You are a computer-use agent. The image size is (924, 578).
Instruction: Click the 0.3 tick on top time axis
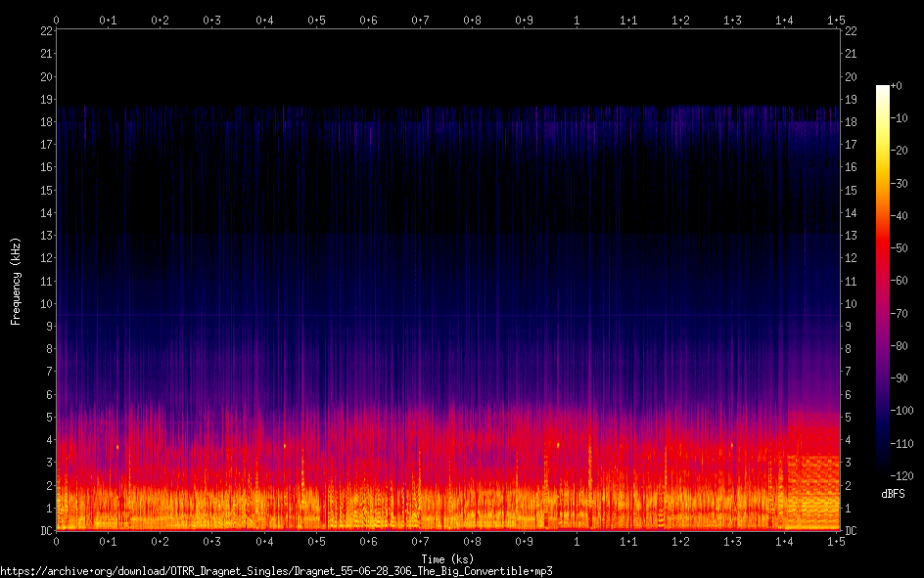[x=212, y=20]
